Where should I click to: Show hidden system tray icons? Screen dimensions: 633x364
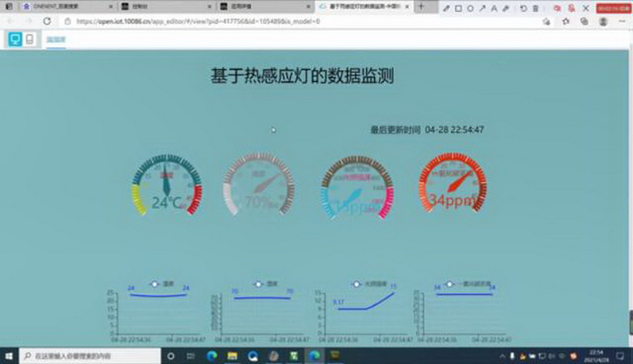click(x=501, y=356)
